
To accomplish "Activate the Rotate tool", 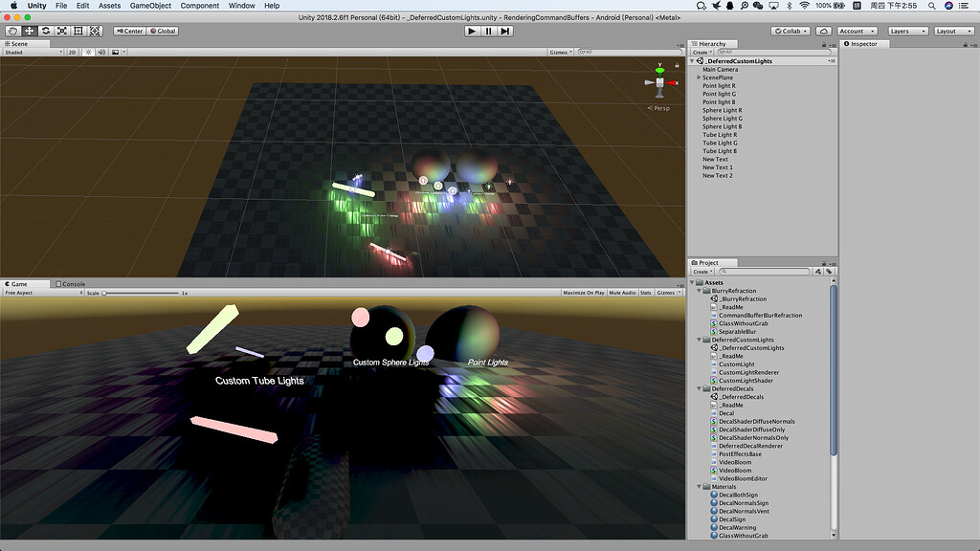I will click(x=45, y=31).
